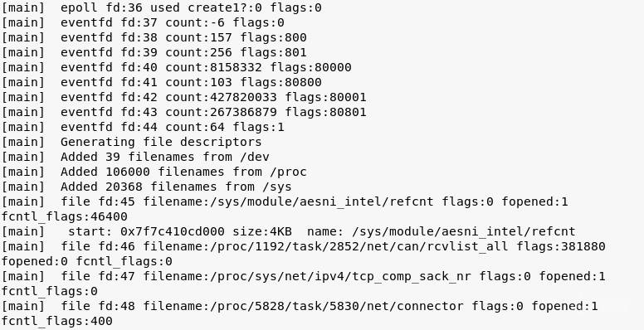Select the eventfd fd:38 count:157 text

146,37
